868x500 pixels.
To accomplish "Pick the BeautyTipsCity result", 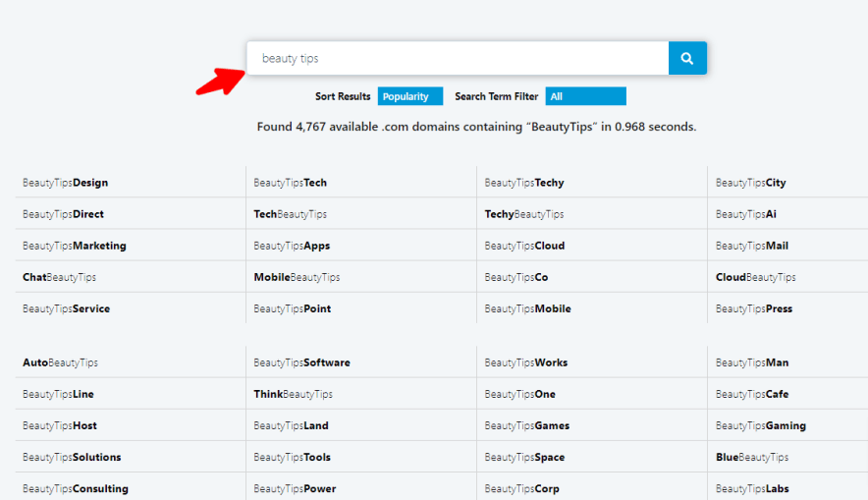I will 750,183.
